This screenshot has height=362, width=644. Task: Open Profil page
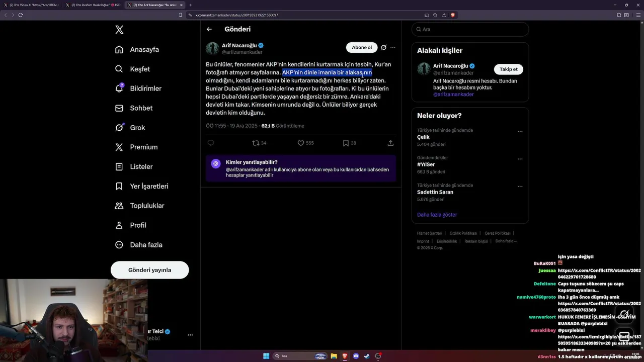click(130, 225)
